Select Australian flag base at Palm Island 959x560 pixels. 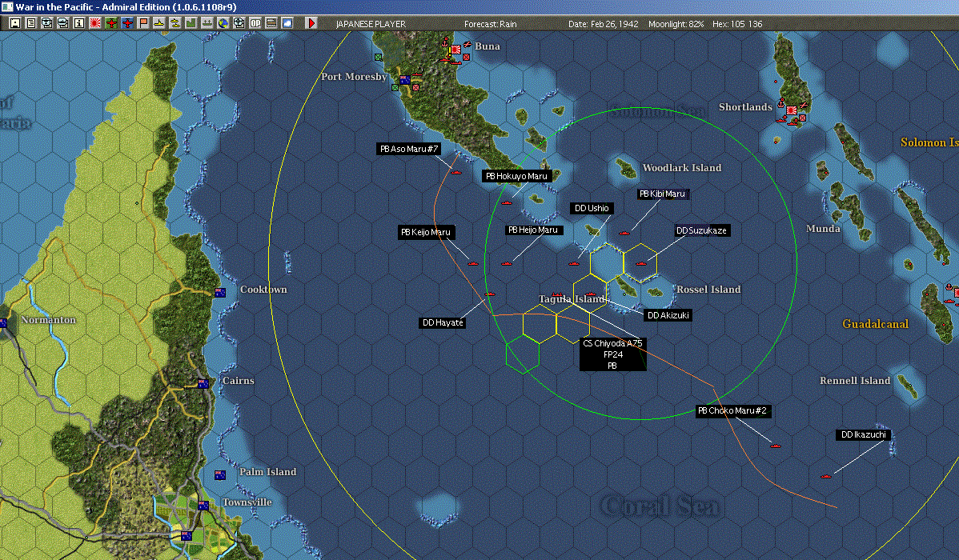220,475
